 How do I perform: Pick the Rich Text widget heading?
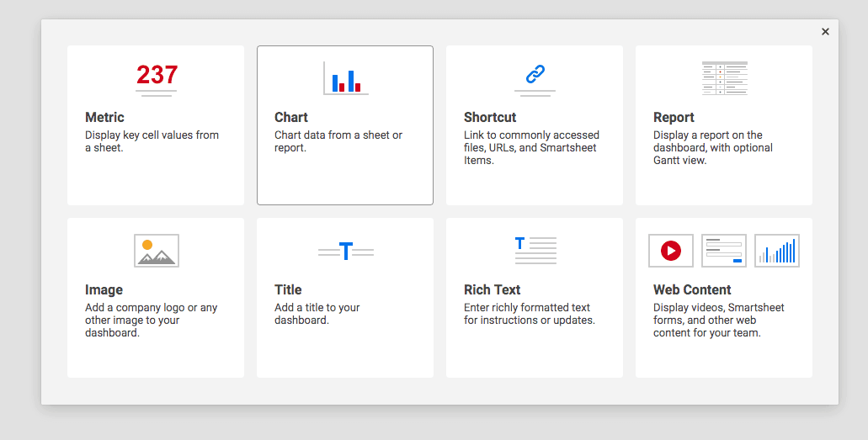(x=493, y=290)
